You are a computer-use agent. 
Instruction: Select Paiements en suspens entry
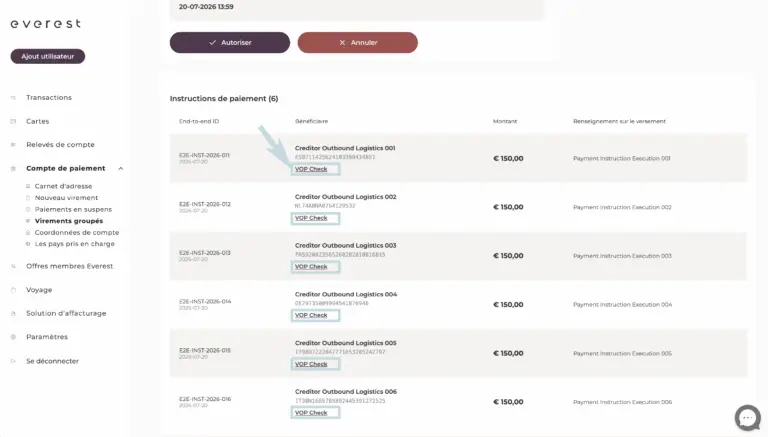click(x=73, y=209)
